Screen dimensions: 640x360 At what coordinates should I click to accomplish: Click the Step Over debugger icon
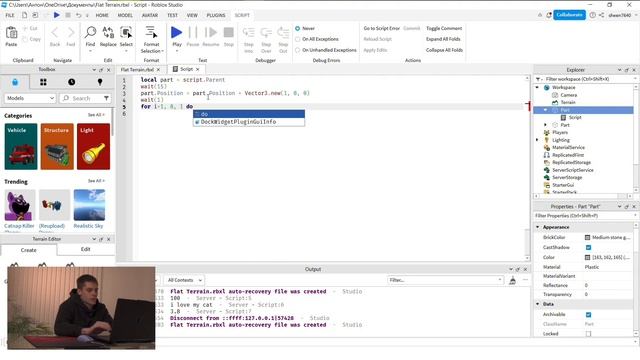point(266,32)
